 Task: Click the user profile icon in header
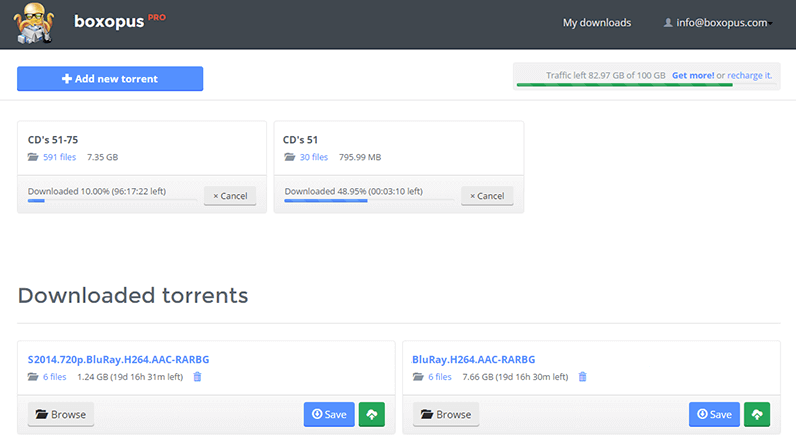coord(668,23)
